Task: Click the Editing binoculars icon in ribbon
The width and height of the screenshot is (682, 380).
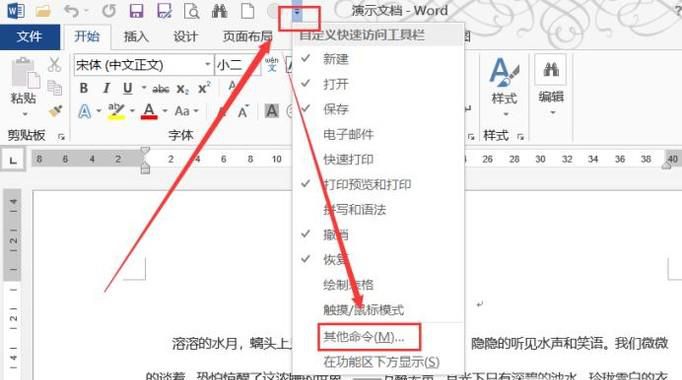Action: pos(551,70)
